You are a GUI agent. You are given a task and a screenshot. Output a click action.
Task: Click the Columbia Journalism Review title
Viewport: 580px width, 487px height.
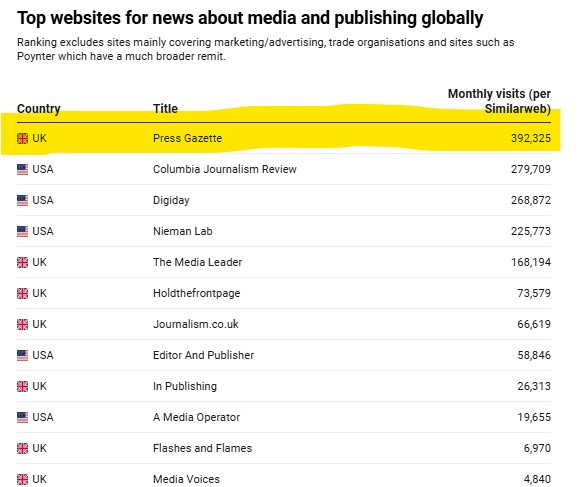[x=225, y=169]
